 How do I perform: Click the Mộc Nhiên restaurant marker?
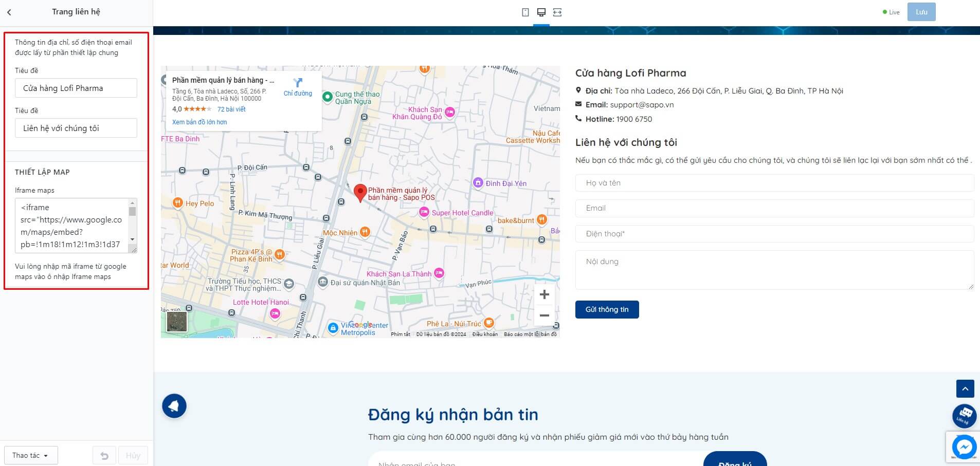point(365,232)
